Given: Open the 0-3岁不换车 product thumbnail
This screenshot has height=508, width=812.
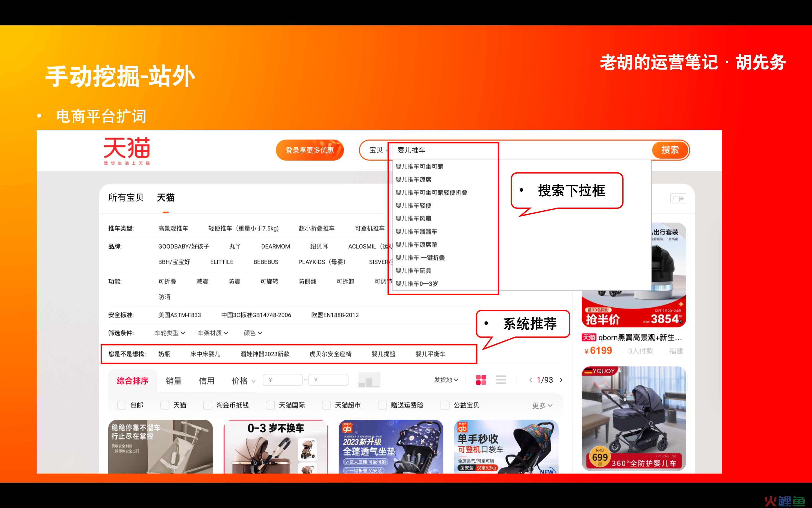Looking at the screenshot, I should tap(276, 446).
